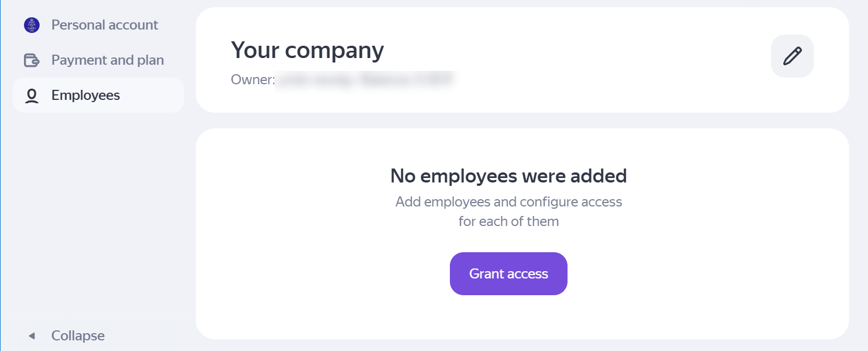Click the "Owner:" label
Screen dimensions: 868x351
pyautogui.click(x=253, y=80)
